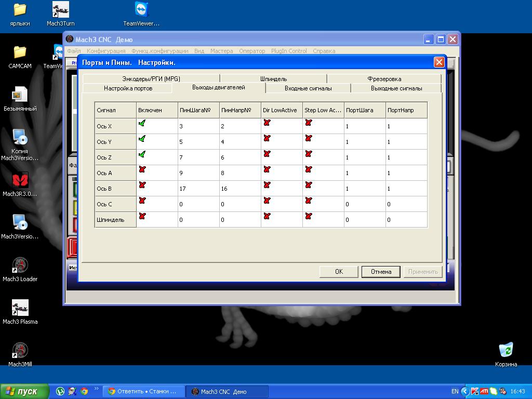Enable Ось A axis in Включен column
Image resolution: width=532 pixels, height=399 pixels.
142,169
